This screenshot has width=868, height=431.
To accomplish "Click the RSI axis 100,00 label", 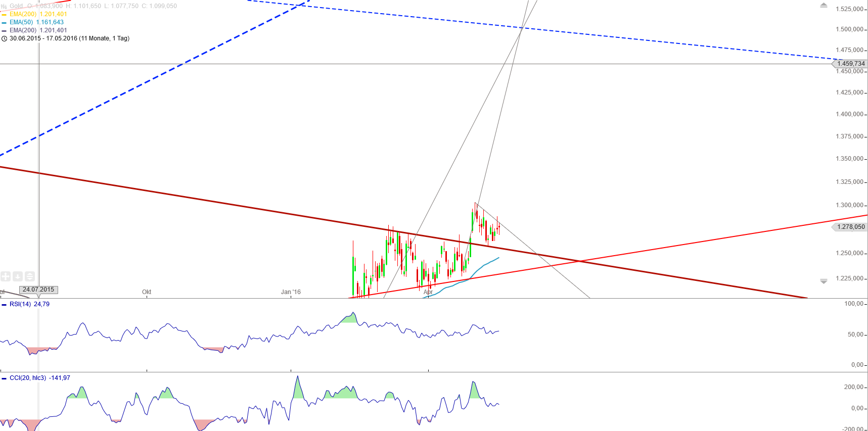I will coord(854,304).
